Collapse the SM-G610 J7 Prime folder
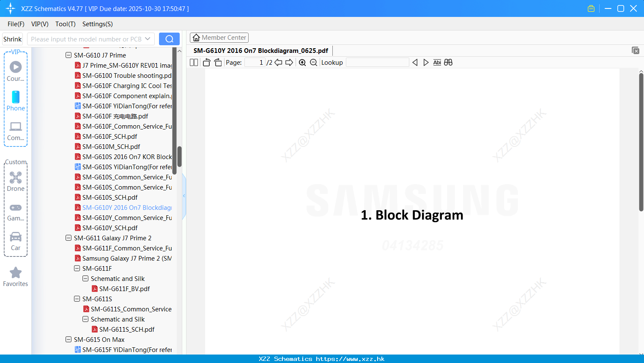Screen dimensions: 644x363 pyautogui.click(x=69, y=55)
